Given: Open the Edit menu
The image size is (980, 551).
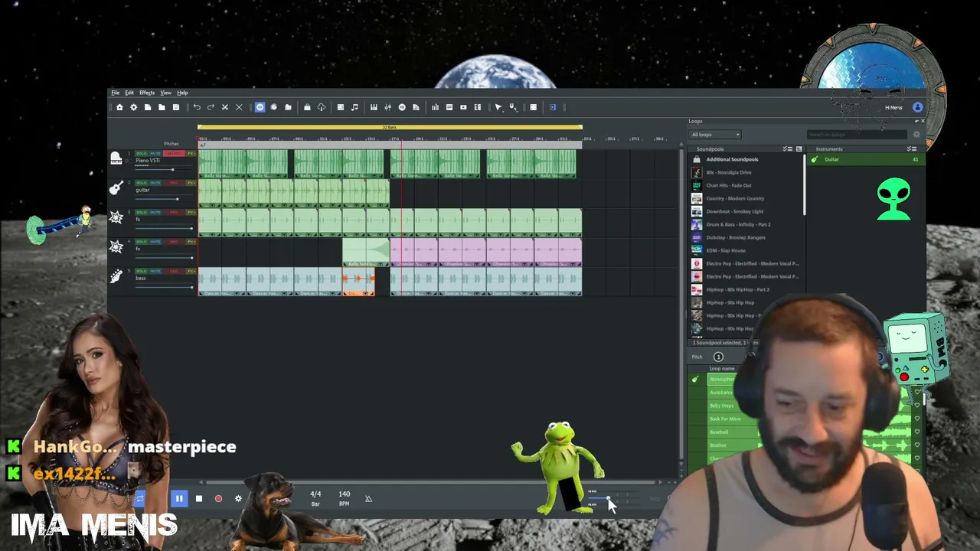Looking at the screenshot, I should pos(129,93).
